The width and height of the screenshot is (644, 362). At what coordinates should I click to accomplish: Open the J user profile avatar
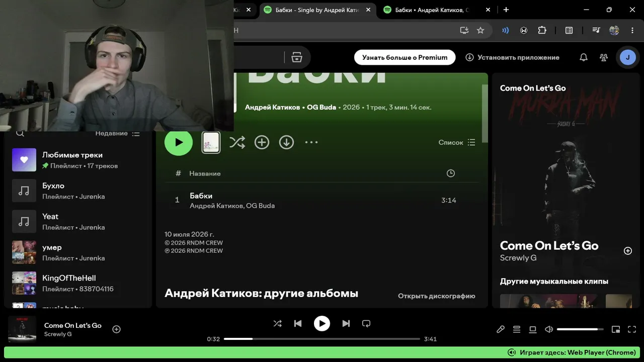(x=627, y=57)
